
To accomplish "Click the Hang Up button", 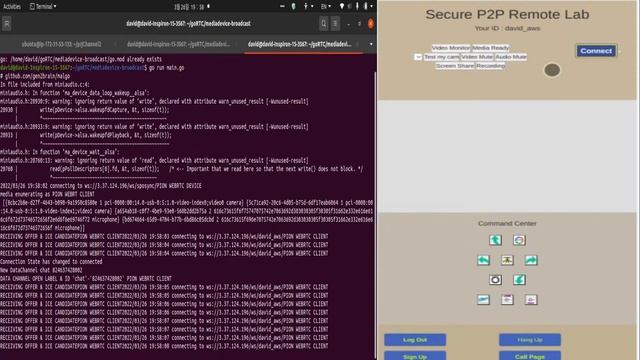I will click(x=530, y=340).
